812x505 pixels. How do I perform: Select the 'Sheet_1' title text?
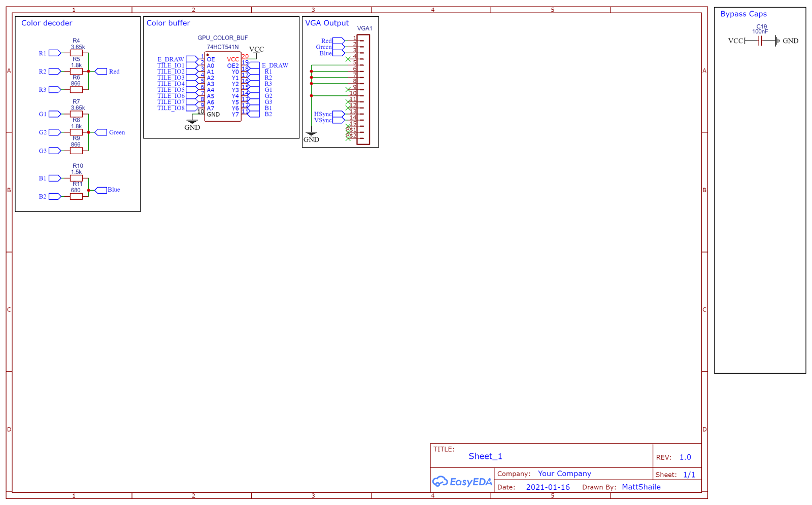coord(485,456)
